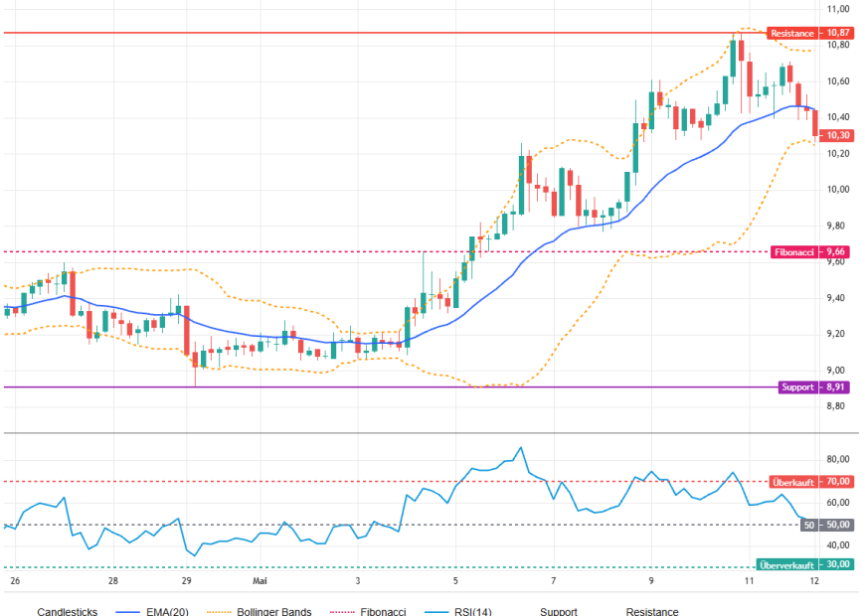
Task: Click the pink dotted Fibonacci legend swatch
Action: pos(343,612)
